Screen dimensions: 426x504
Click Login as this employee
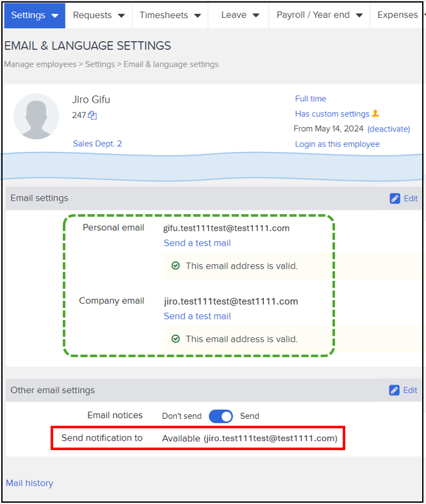tap(337, 144)
